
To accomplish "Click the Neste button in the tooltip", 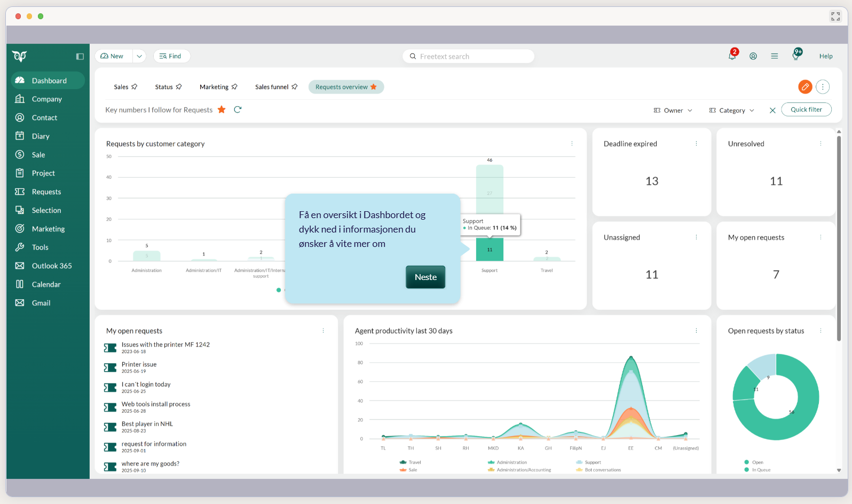I will click(x=425, y=277).
